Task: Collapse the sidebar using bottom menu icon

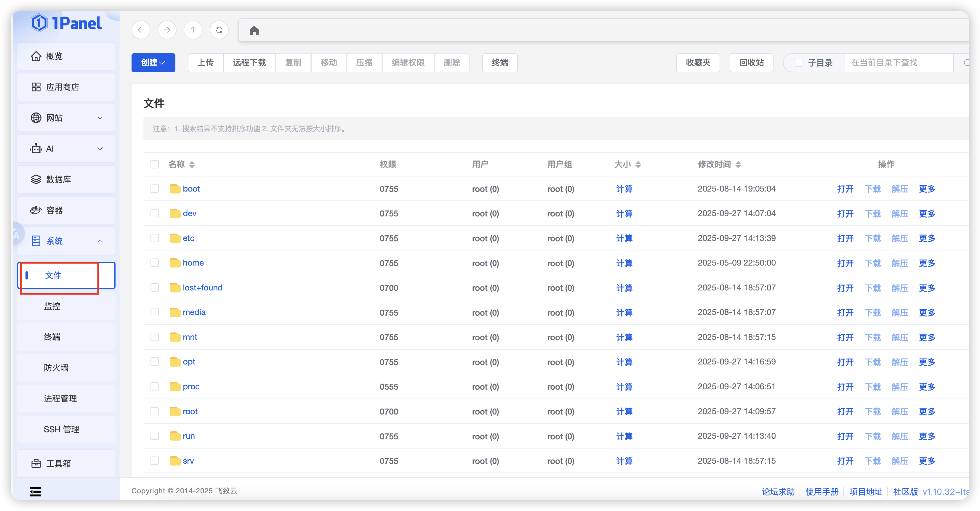Action: tap(35, 492)
